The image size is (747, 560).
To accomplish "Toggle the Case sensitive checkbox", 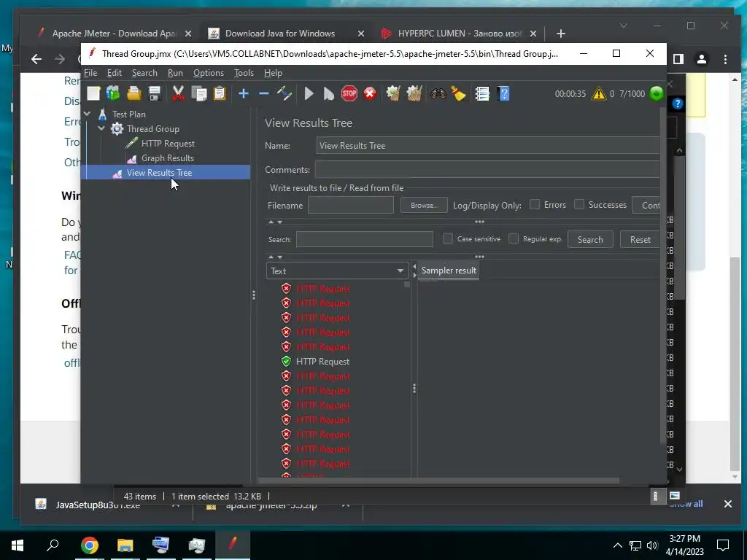I will click(448, 238).
